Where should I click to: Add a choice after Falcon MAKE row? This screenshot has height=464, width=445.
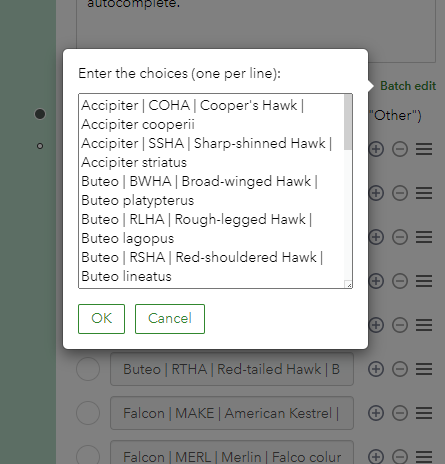[376, 413]
